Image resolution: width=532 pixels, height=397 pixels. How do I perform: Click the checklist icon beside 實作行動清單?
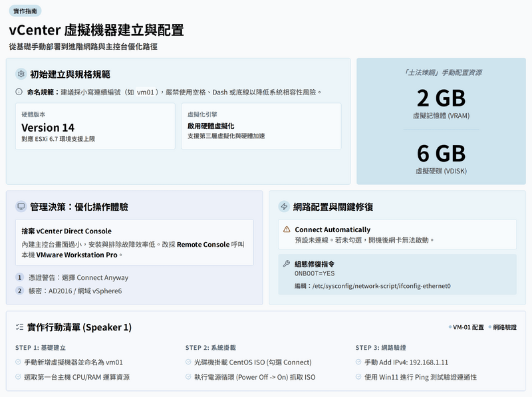[x=19, y=327]
